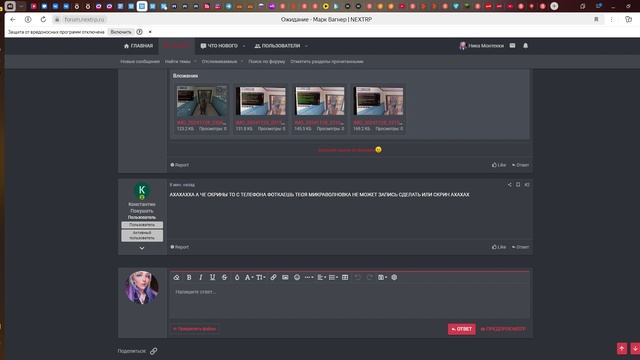Click Konstantin's green K avatar
This screenshot has width=640, height=360.
(x=142, y=191)
